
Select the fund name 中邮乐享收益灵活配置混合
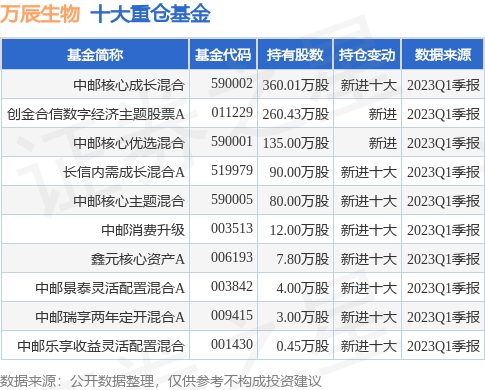coord(101,346)
